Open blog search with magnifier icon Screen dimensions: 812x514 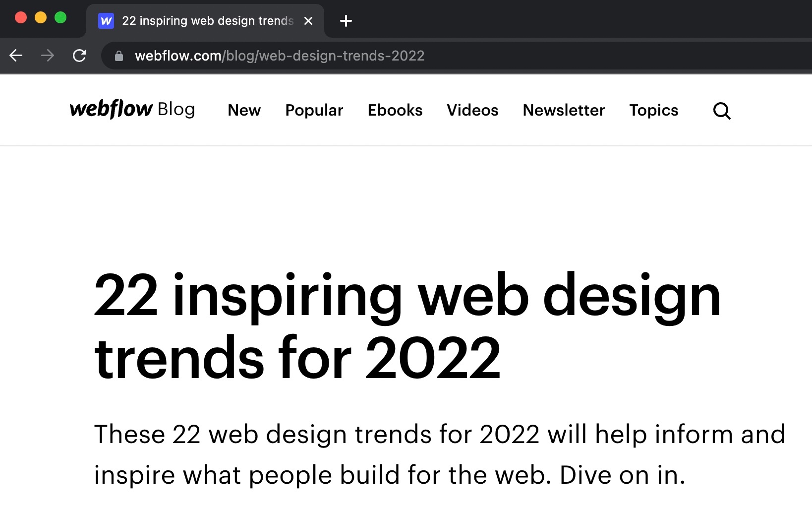coord(721,111)
